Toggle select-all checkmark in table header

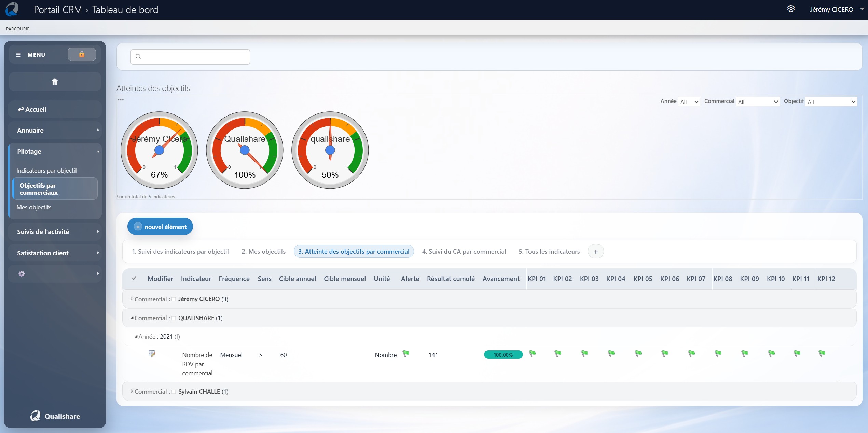point(134,279)
